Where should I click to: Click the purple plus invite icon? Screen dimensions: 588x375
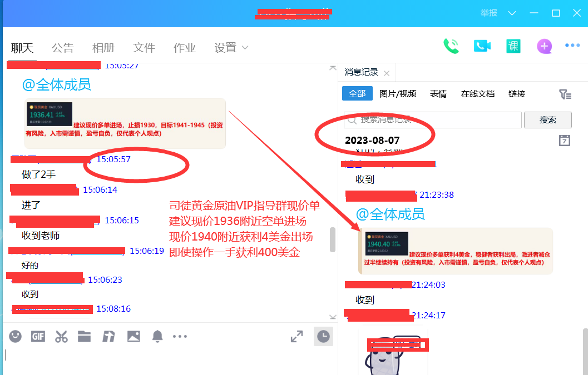pyautogui.click(x=544, y=46)
